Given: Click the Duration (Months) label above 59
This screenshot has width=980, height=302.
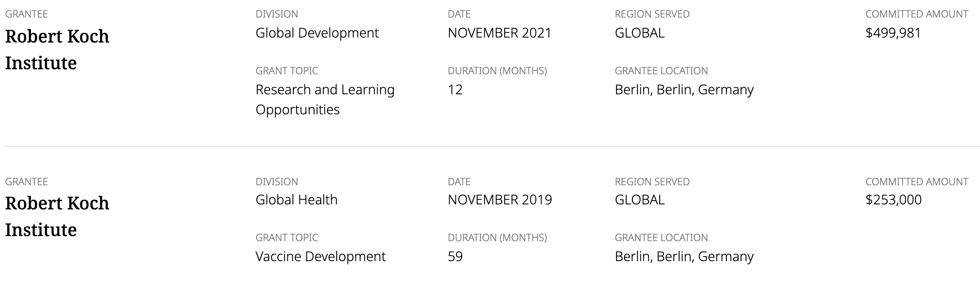Looking at the screenshot, I should (x=497, y=238).
